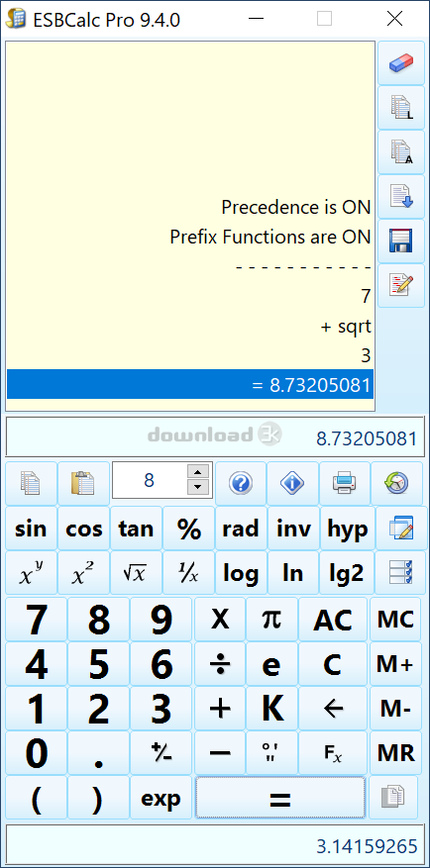This screenshot has height=868, width=430.
Task: Open the options checklist icon beside lg2
Action: (400, 572)
